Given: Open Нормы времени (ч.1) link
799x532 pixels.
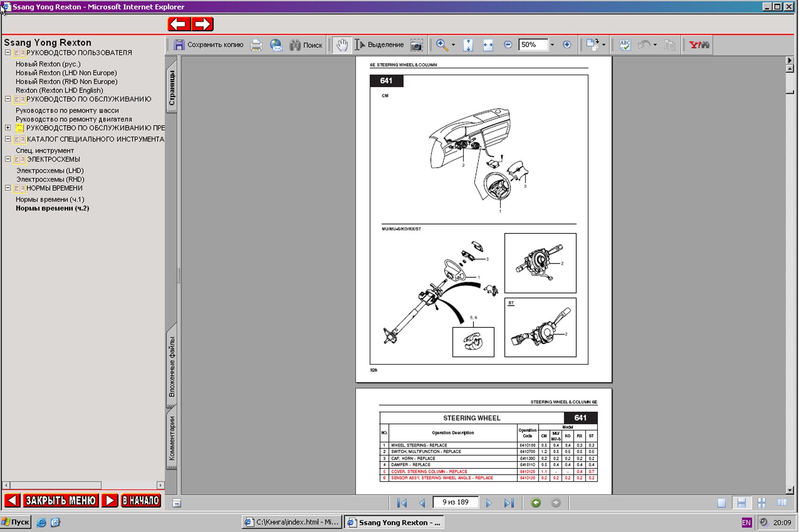Looking at the screenshot, I should coord(50,199).
